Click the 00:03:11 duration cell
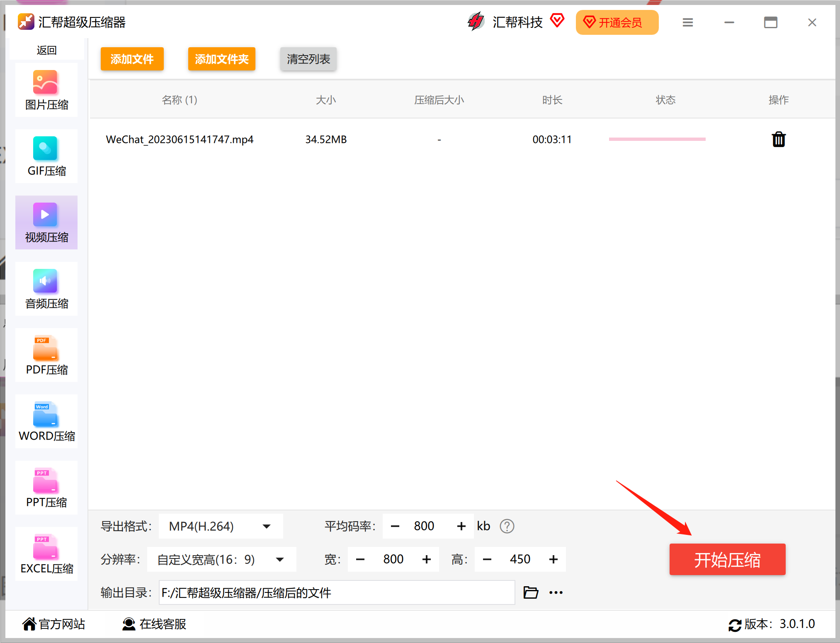The width and height of the screenshot is (840, 643). 552,139
